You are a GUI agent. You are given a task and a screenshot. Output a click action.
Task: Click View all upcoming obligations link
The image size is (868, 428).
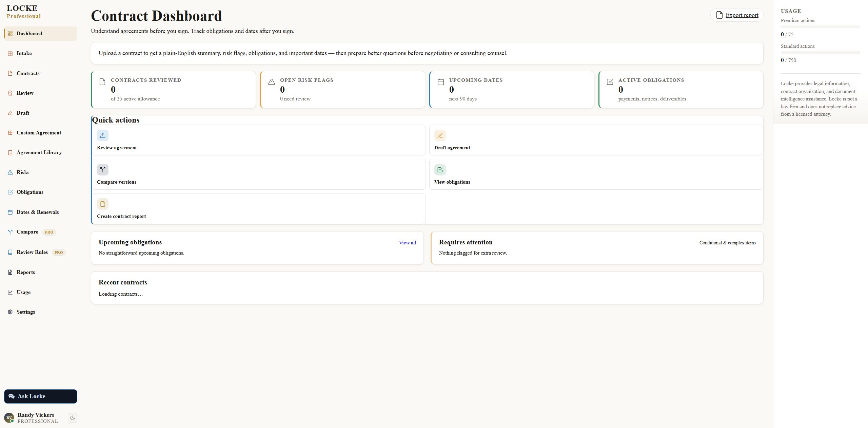coord(408,243)
